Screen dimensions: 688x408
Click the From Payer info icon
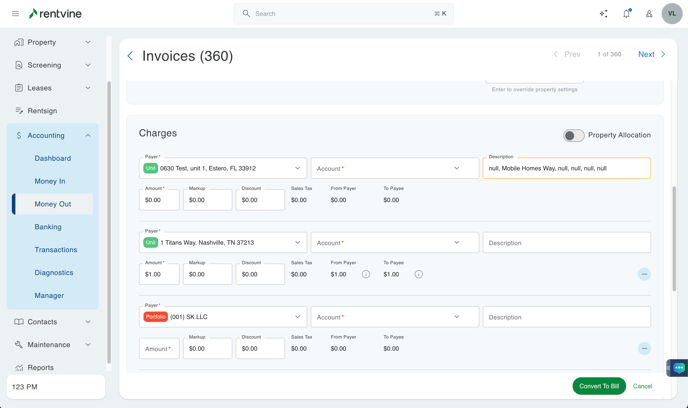[366, 274]
